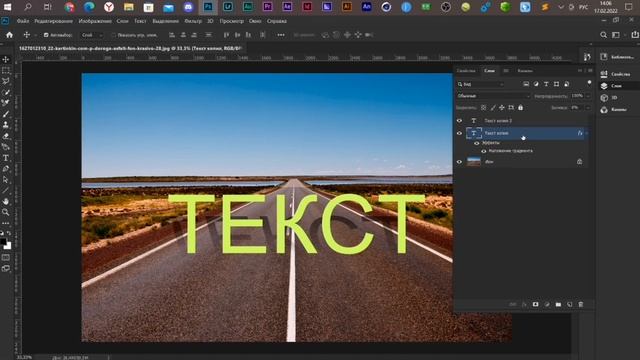Open the opacity dropdown arrow
This screenshot has height=360, width=640.
[588, 96]
